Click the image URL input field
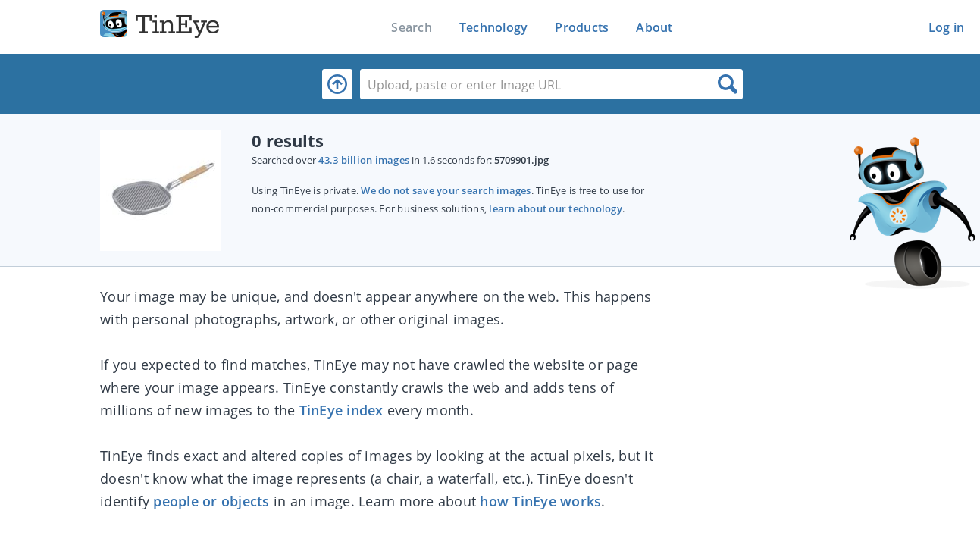Screen dimensions: 980x558 click(x=531, y=83)
